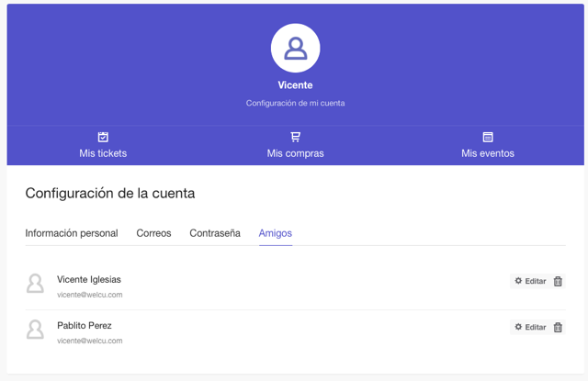Click the large profile avatar icon

296,48
